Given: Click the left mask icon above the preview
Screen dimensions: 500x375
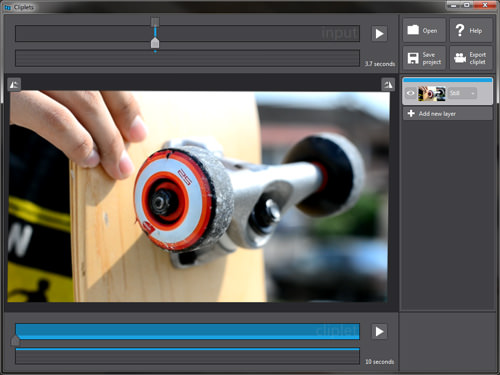Looking at the screenshot, I should (14, 85).
